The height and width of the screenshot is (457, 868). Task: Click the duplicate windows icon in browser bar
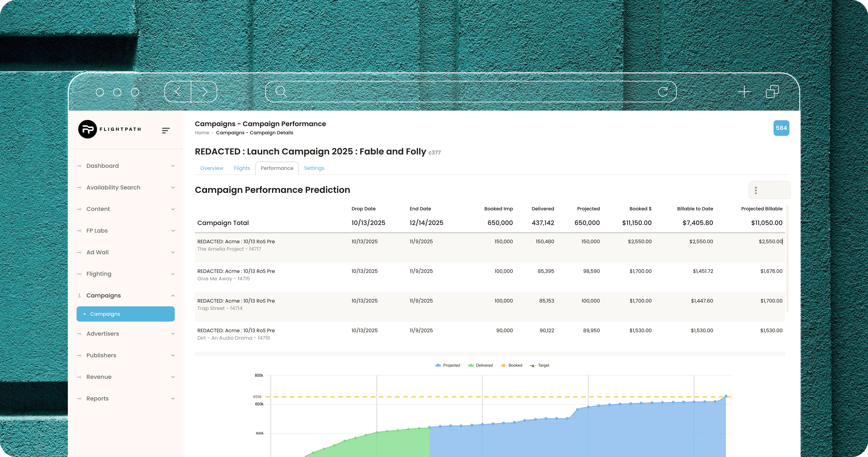click(772, 91)
